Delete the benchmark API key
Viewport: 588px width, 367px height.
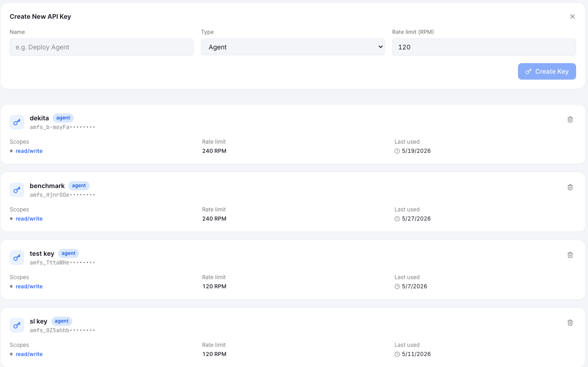570,187
